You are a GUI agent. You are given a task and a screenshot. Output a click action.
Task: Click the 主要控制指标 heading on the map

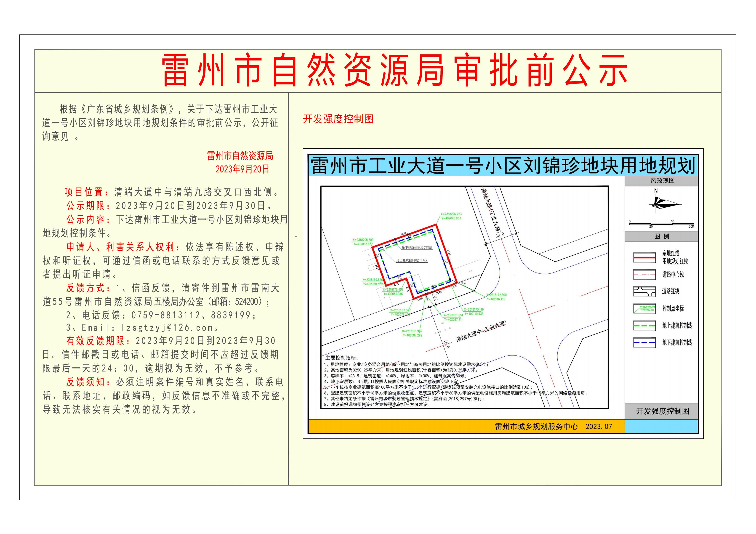pyautogui.click(x=342, y=358)
